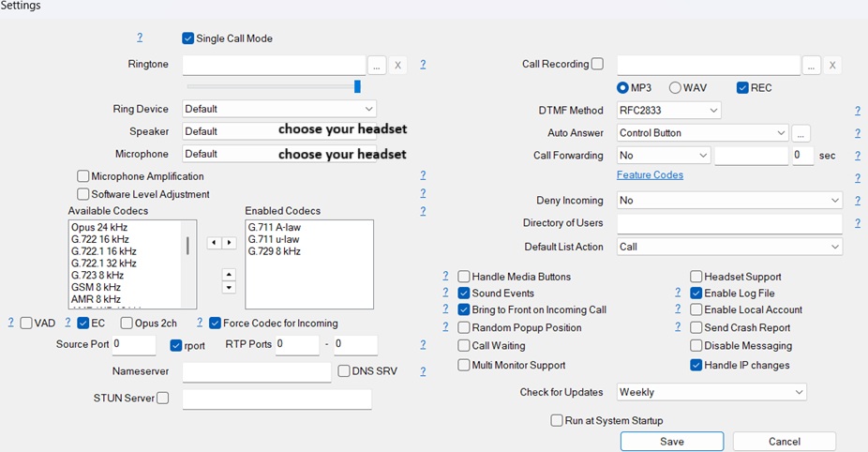Image resolution: width=868 pixels, height=452 pixels.
Task: Open Auto Answer options (...) button
Action: pos(801,133)
